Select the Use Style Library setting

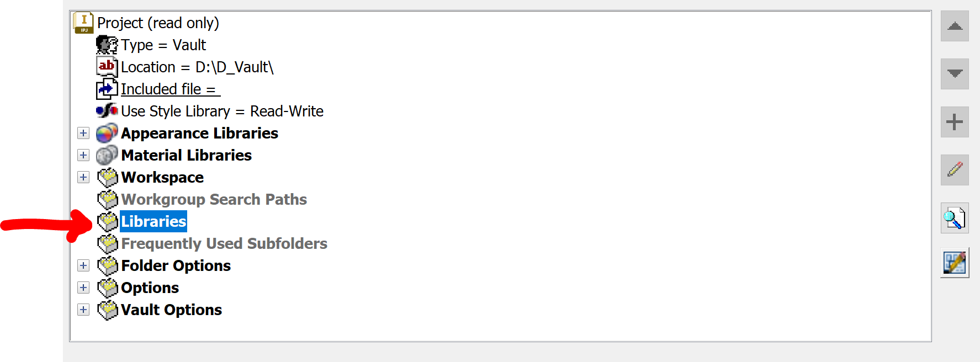(x=222, y=111)
